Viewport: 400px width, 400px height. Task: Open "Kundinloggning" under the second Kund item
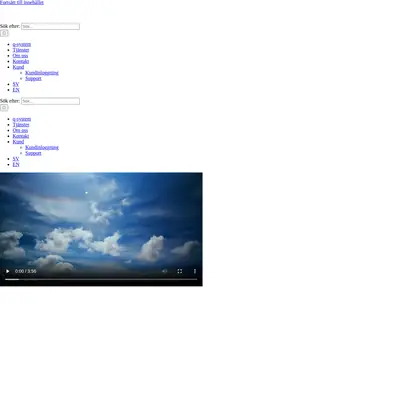tap(42, 147)
